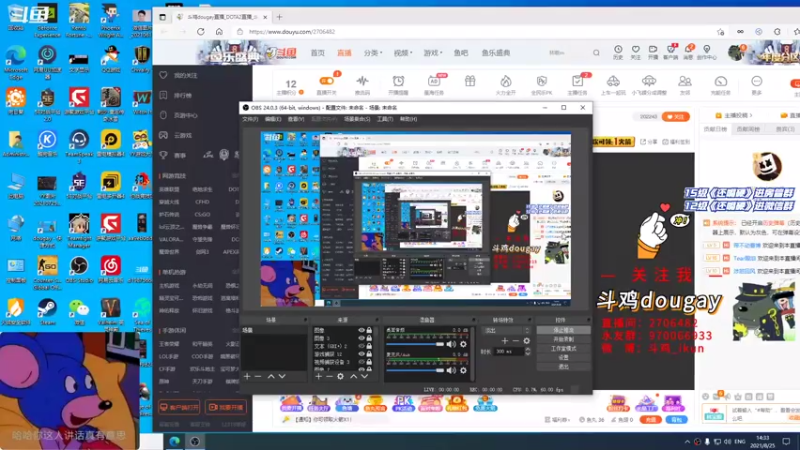This screenshot has height=450, width=800.
Task: Toggle visibility of 文本 (GDI+) 2 source
Action: pyautogui.click(x=361, y=346)
